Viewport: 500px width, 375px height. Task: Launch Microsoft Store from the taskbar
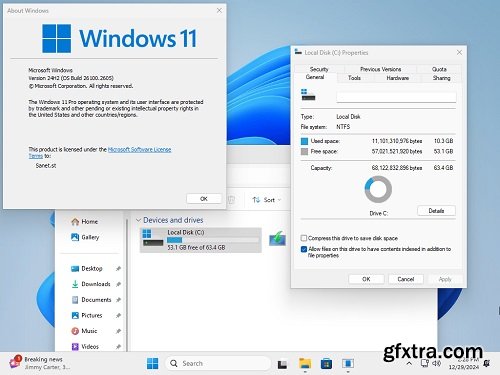[326, 363]
